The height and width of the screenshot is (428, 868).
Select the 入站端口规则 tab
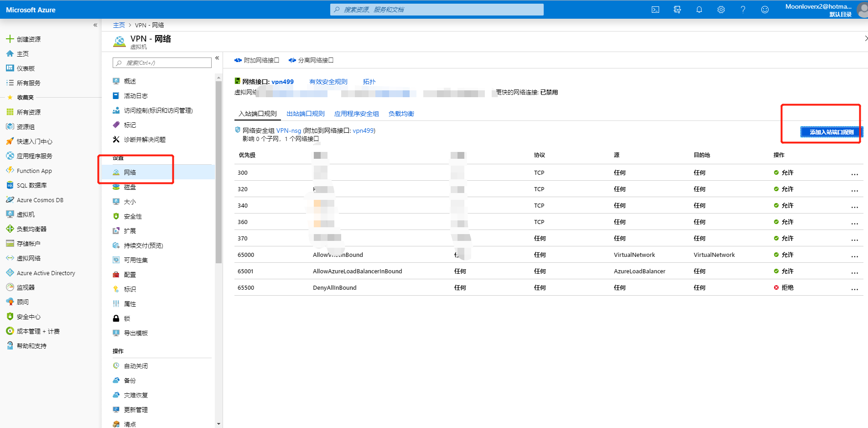pyautogui.click(x=258, y=114)
